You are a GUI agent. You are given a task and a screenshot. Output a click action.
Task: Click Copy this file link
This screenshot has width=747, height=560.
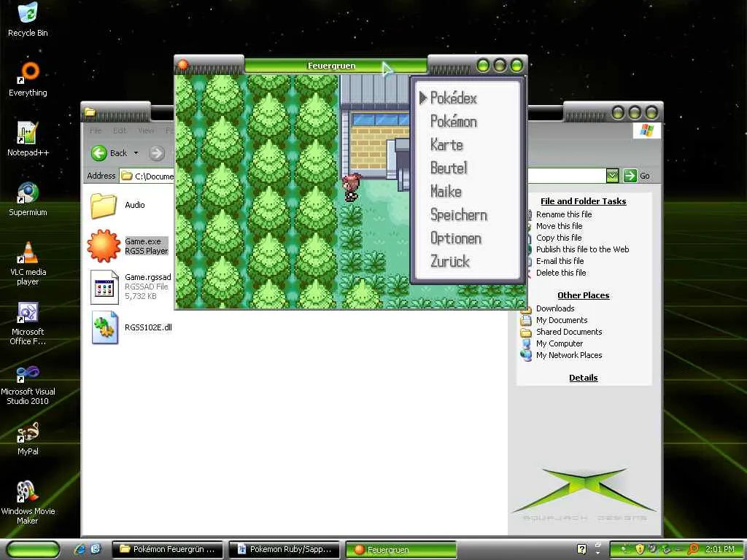click(x=559, y=238)
